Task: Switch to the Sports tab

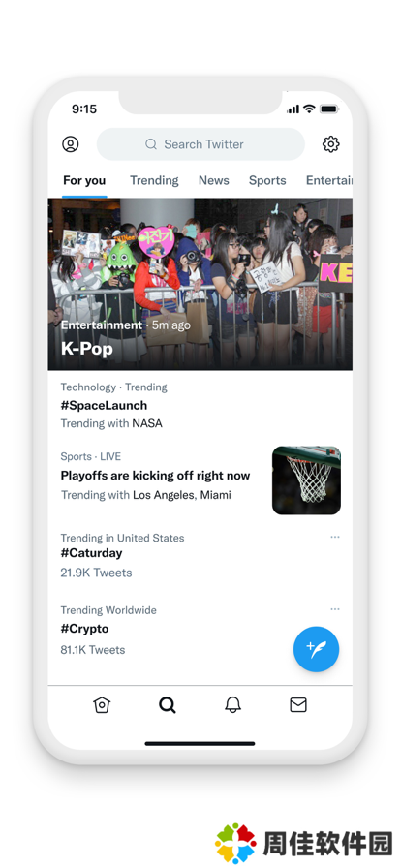Action: tap(267, 180)
